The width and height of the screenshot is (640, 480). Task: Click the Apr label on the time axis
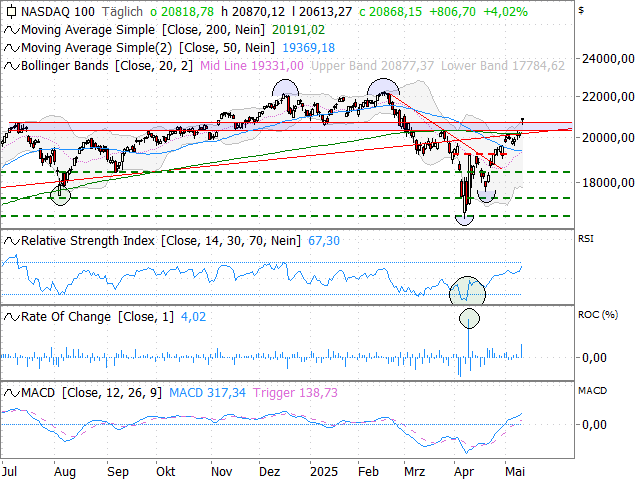[464, 472]
